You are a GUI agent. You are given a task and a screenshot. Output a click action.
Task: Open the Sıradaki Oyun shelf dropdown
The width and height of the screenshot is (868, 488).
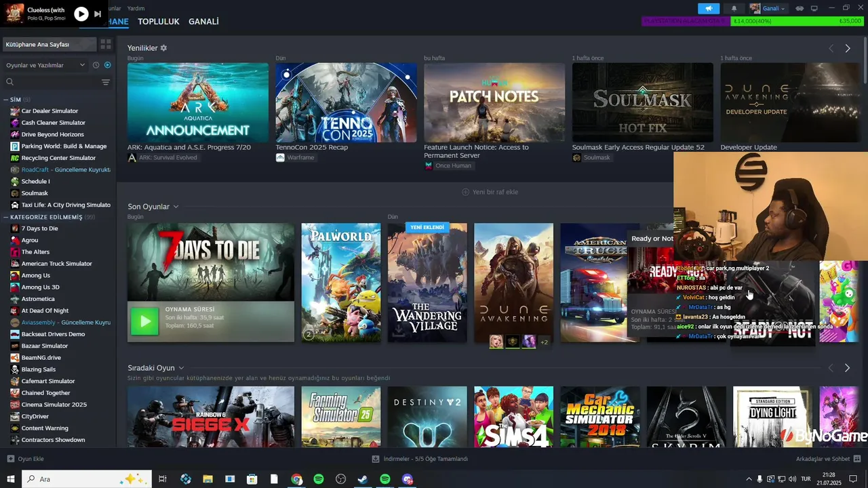coord(181,368)
